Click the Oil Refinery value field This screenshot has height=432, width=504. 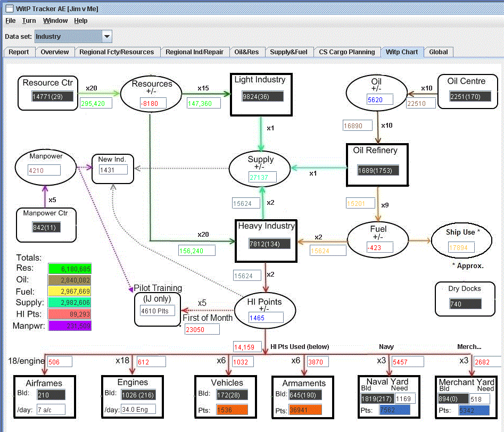[x=378, y=170]
